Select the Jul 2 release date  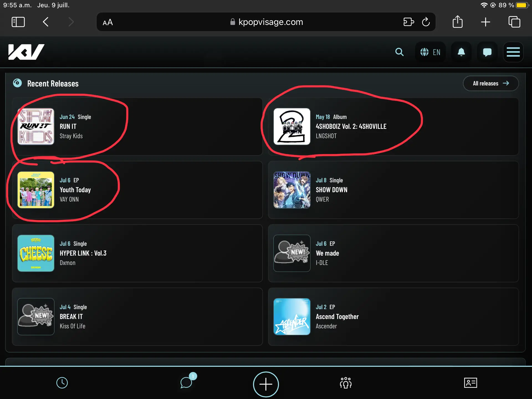(x=321, y=307)
